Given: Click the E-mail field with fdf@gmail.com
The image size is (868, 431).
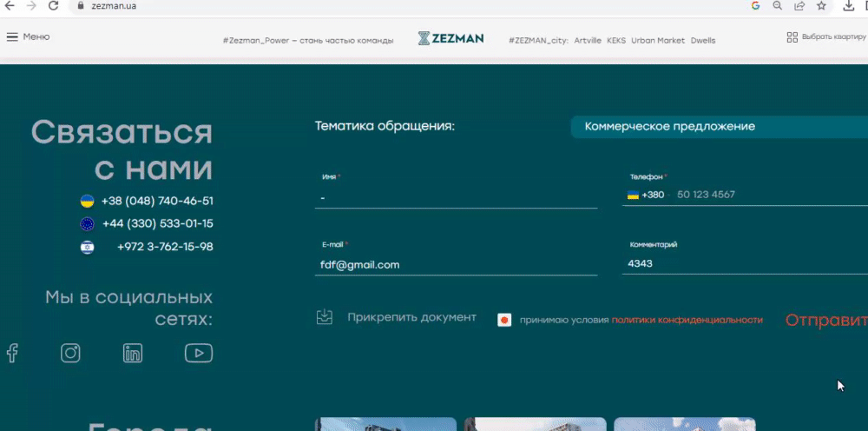Looking at the screenshot, I should (457, 265).
